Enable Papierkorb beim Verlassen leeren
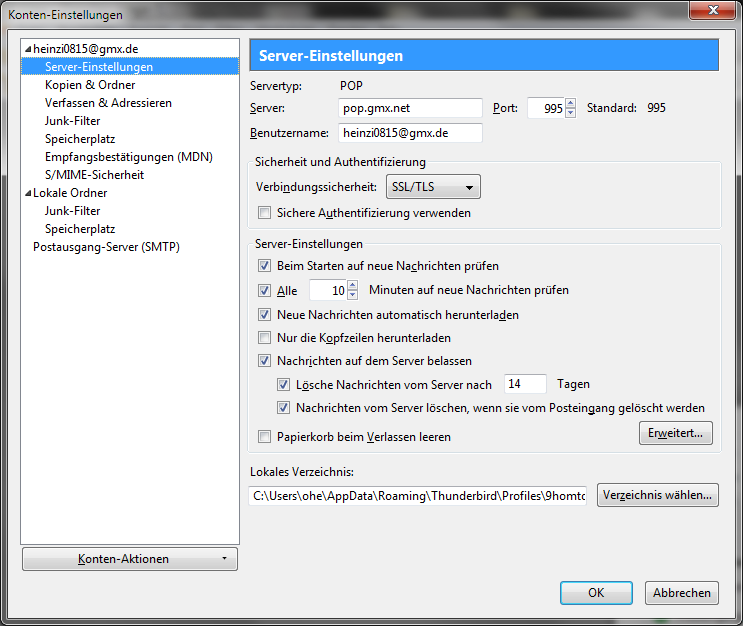 [264, 436]
